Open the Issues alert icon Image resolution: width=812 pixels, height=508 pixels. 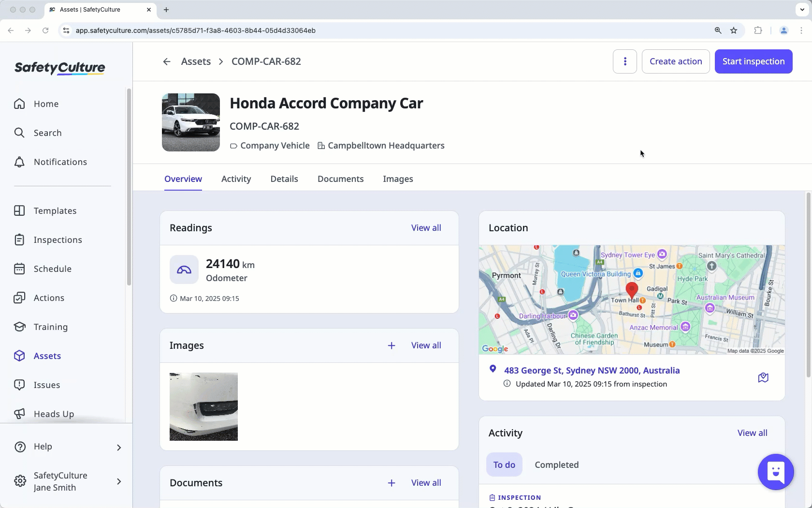click(19, 385)
